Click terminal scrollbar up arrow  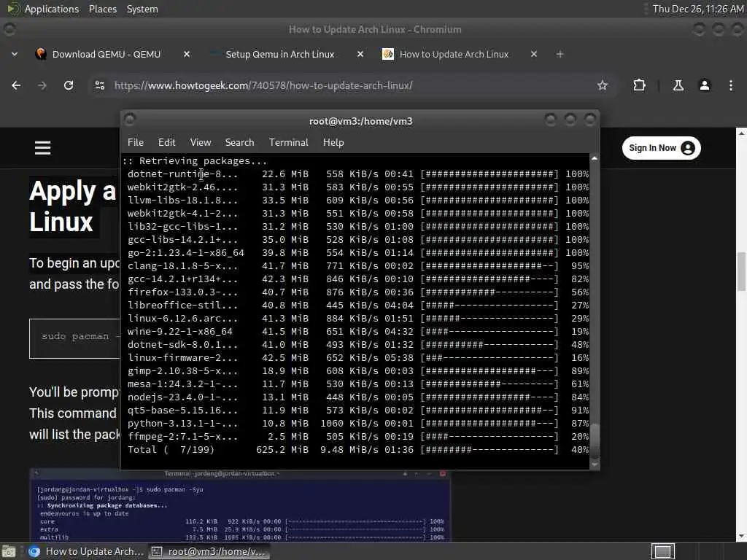click(x=595, y=158)
